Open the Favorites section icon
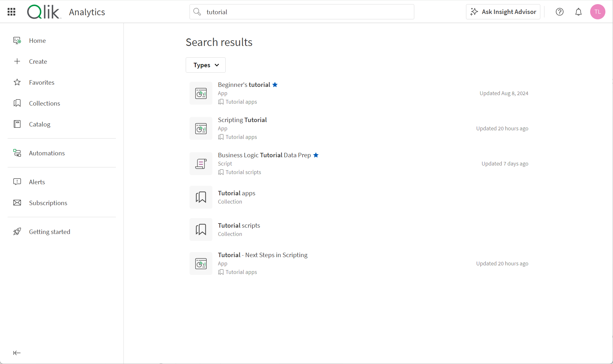 (17, 82)
